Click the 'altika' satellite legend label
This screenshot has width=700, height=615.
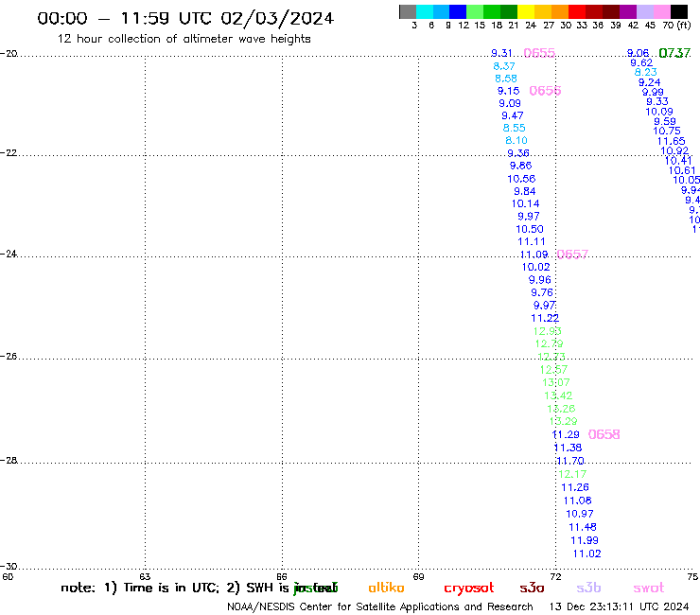(386, 588)
